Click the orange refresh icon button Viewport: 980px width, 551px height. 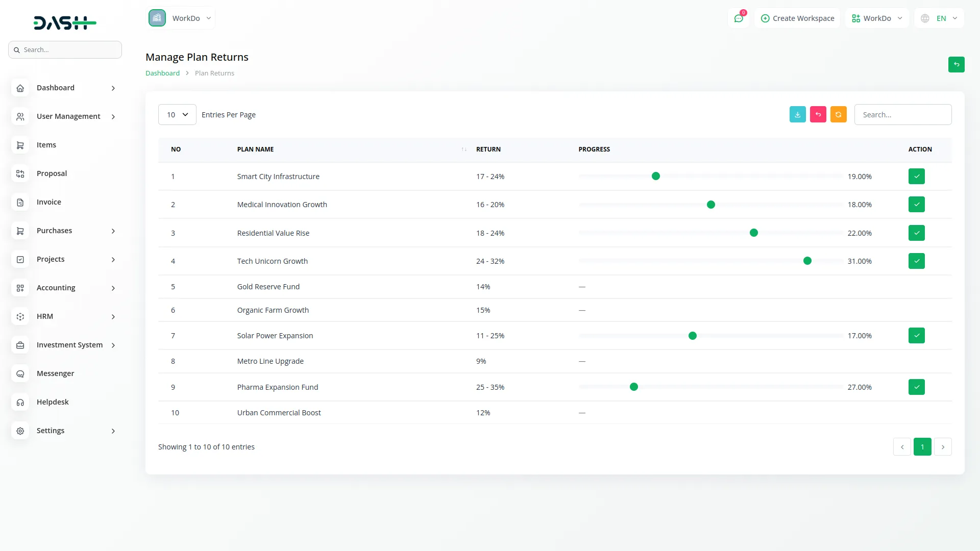pyautogui.click(x=838, y=115)
